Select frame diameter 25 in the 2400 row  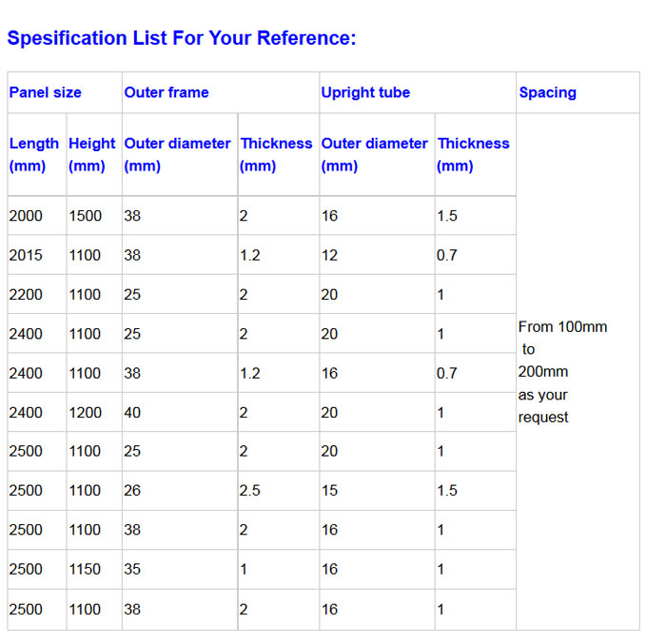pos(132,334)
